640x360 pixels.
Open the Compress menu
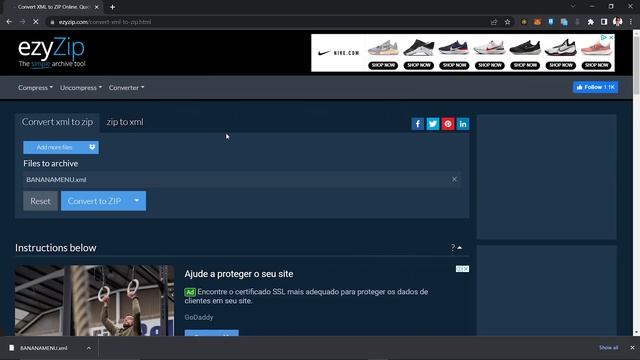(x=35, y=87)
